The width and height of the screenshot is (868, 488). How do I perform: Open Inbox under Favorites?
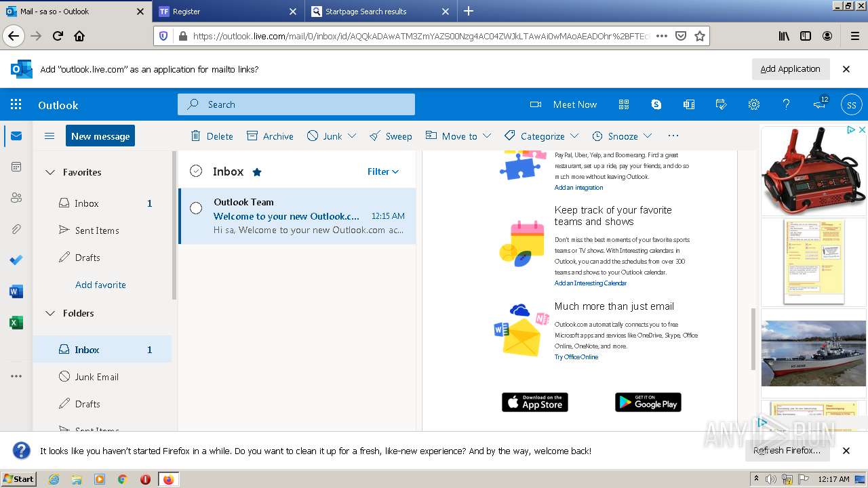coord(102,203)
